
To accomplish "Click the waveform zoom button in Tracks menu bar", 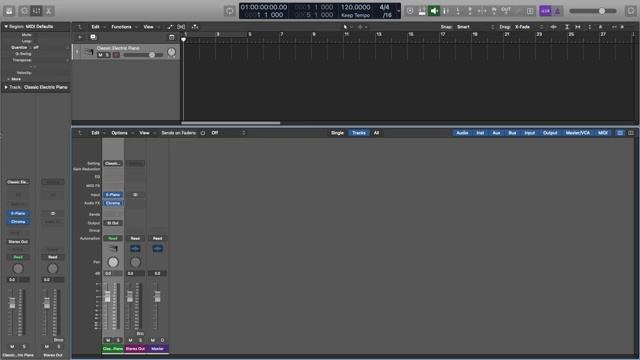I will pos(553,27).
